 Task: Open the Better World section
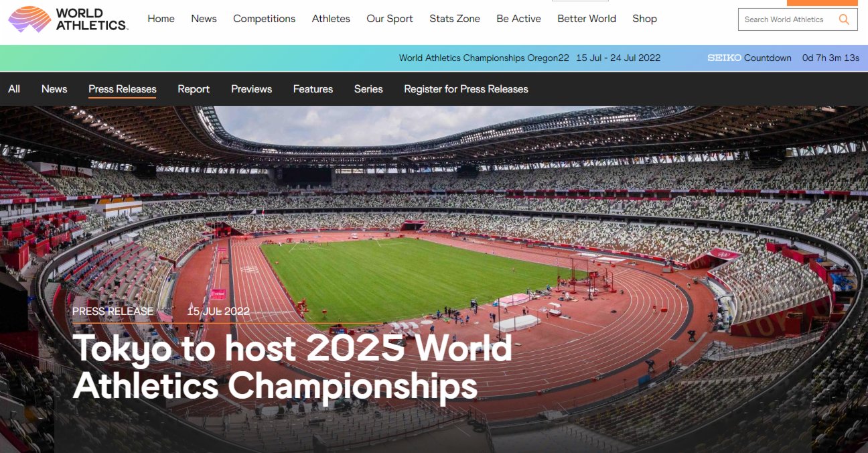pos(587,19)
